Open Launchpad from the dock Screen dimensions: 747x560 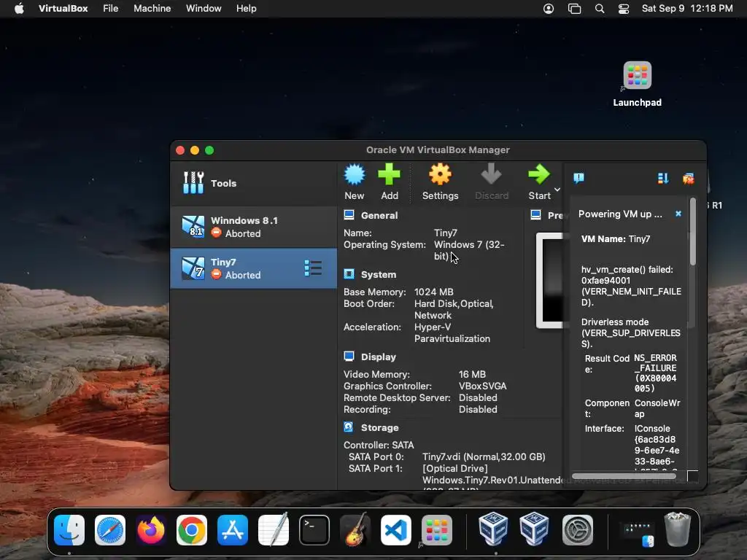pyautogui.click(x=436, y=530)
